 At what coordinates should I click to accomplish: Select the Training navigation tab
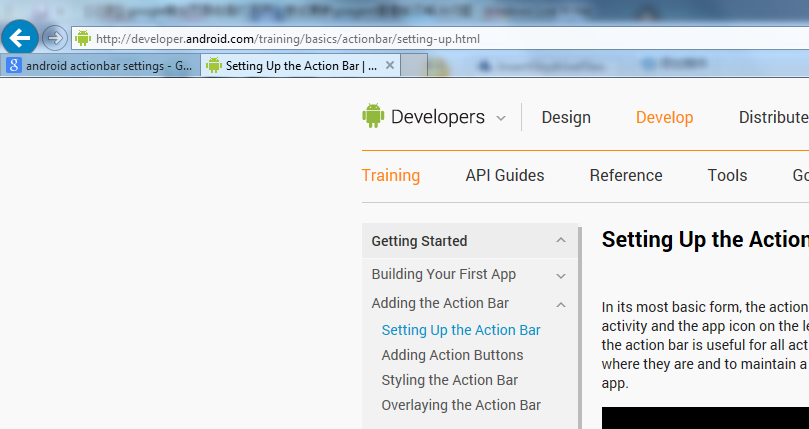click(x=391, y=175)
